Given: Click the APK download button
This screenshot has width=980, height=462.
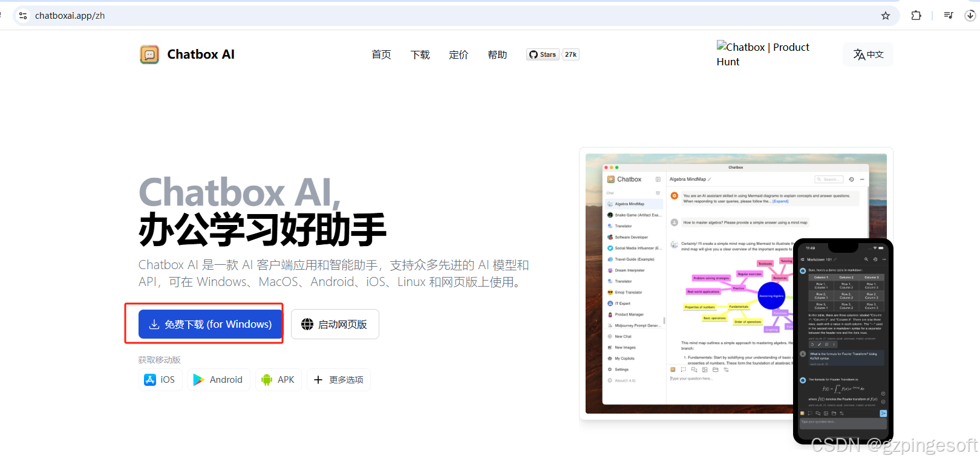Looking at the screenshot, I should tap(278, 380).
